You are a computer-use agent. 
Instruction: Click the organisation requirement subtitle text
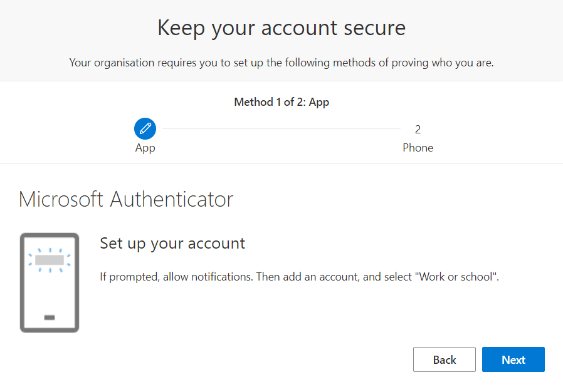(281, 63)
